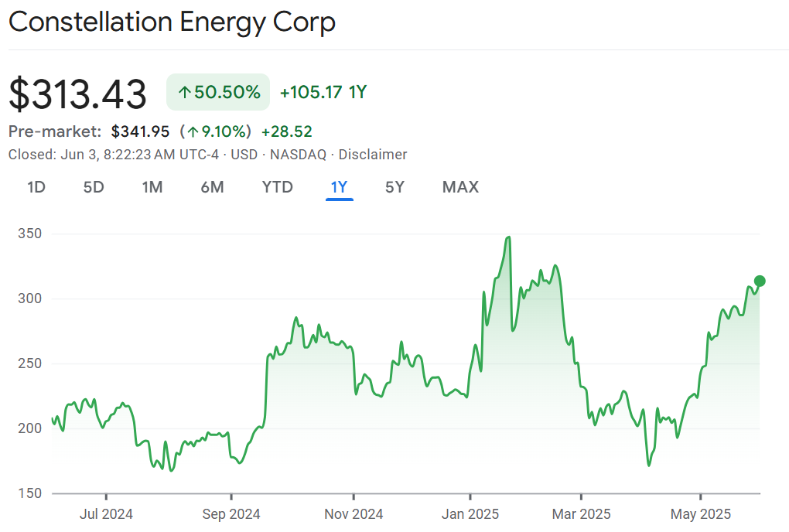Viewport: 789px width, 532px height.
Task: Click the $313.43 current price
Action: click(77, 94)
